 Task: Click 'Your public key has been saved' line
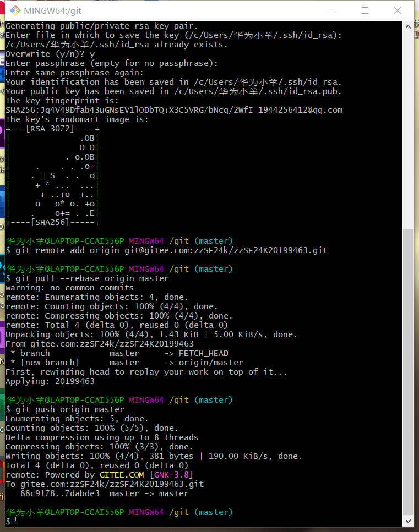(173, 92)
